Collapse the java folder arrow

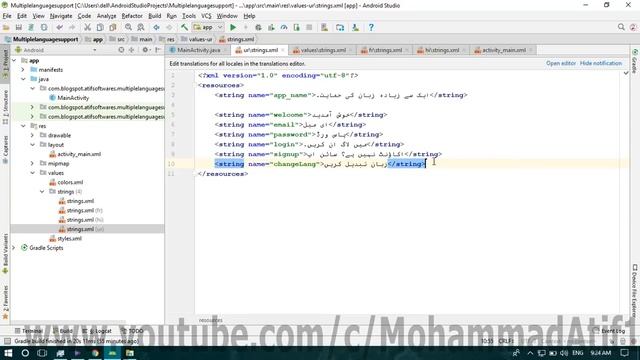[23, 79]
